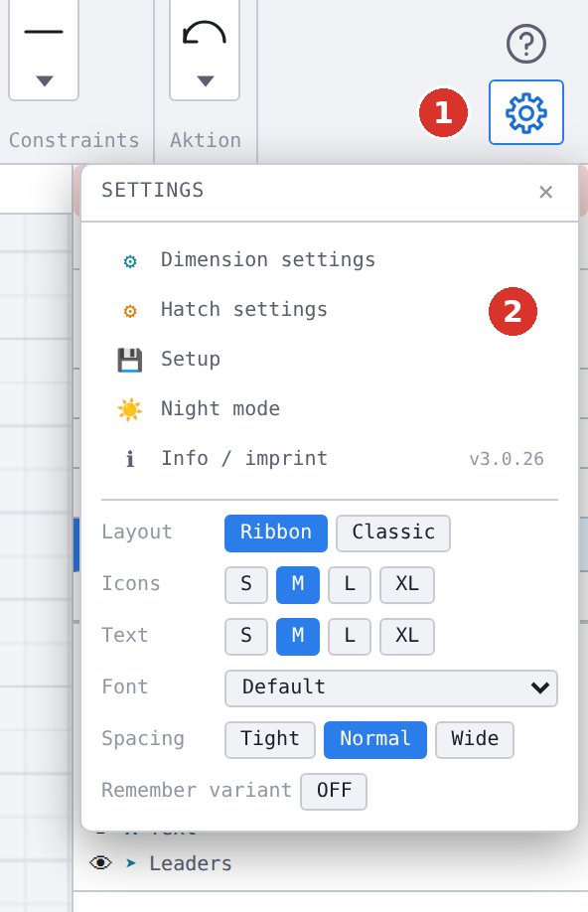Hide the Leaders layer with eye icon
588x912 pixels.
[100, 862]
